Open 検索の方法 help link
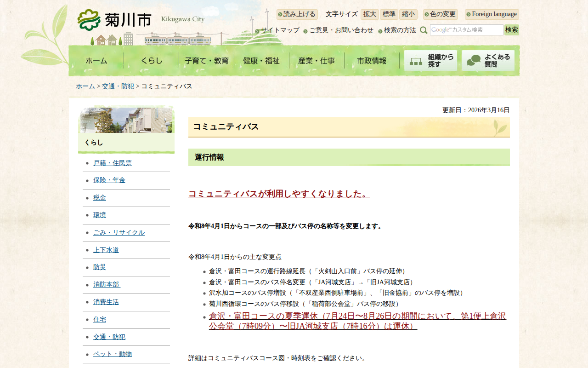 pos(397,30)
